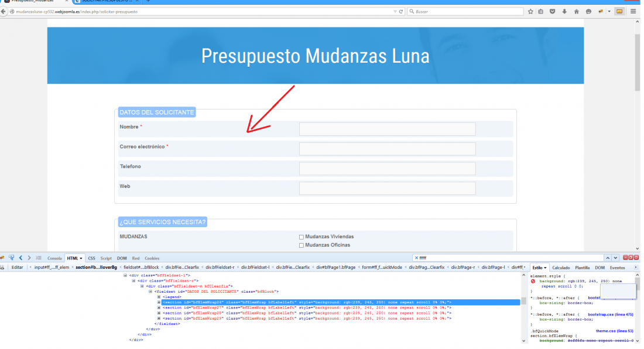Collapse the div bfFieldset-m bfClearfix node
This screenshot has width=644, height=349.
(142, 286)
